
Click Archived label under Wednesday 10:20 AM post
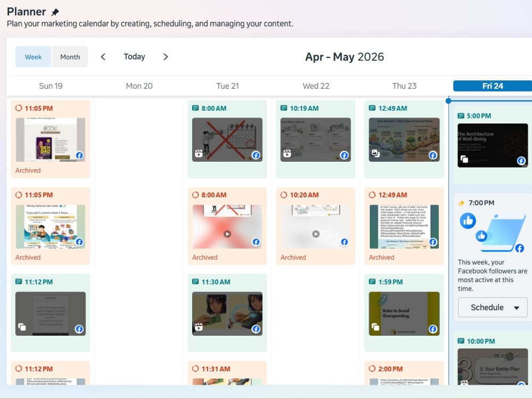pyautogui.click(x=293, y=257)
